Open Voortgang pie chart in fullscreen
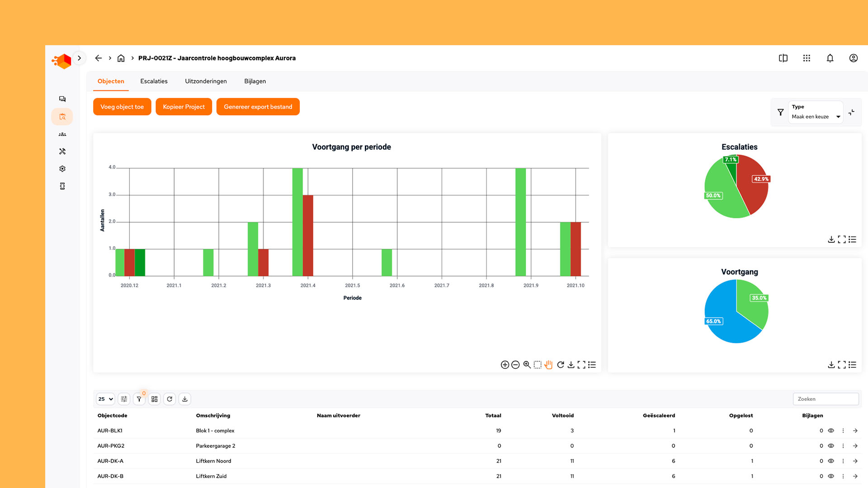The height and width of the screenshot is (488, 868). tap(842, 365)
